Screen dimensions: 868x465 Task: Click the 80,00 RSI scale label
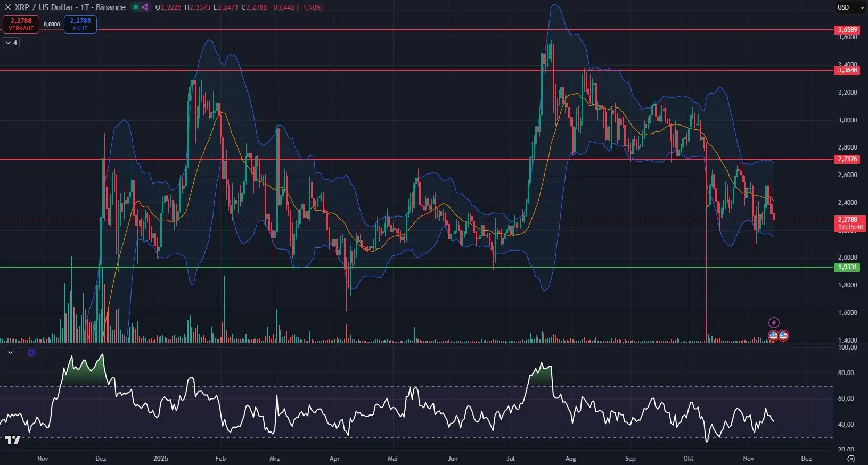point(846,373)
